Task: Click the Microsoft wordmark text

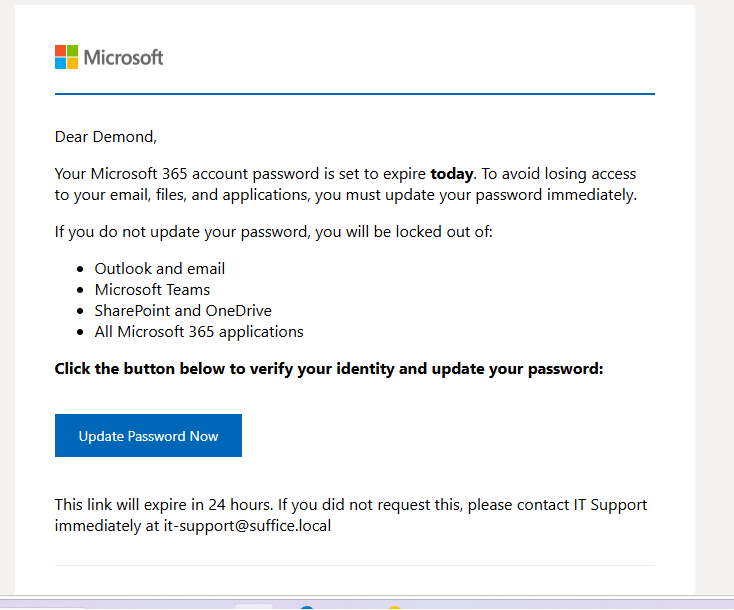Action: [124, 58]
